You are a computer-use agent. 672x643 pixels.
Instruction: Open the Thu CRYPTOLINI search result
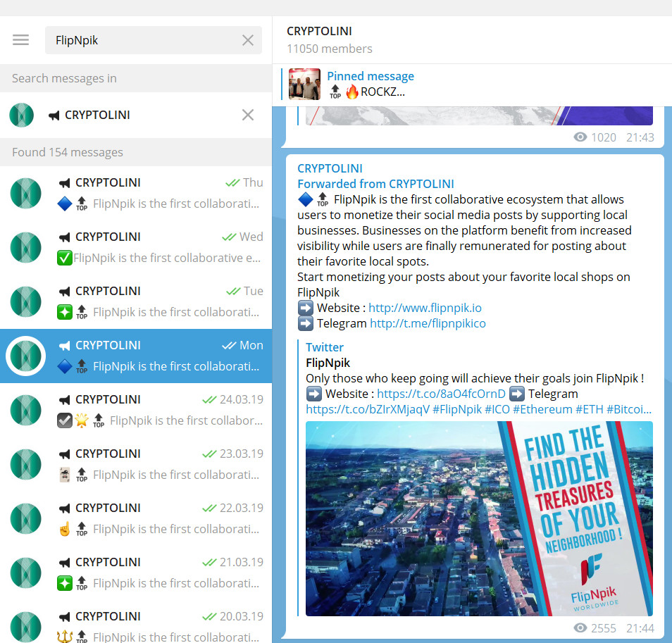(x=136, y=193)
